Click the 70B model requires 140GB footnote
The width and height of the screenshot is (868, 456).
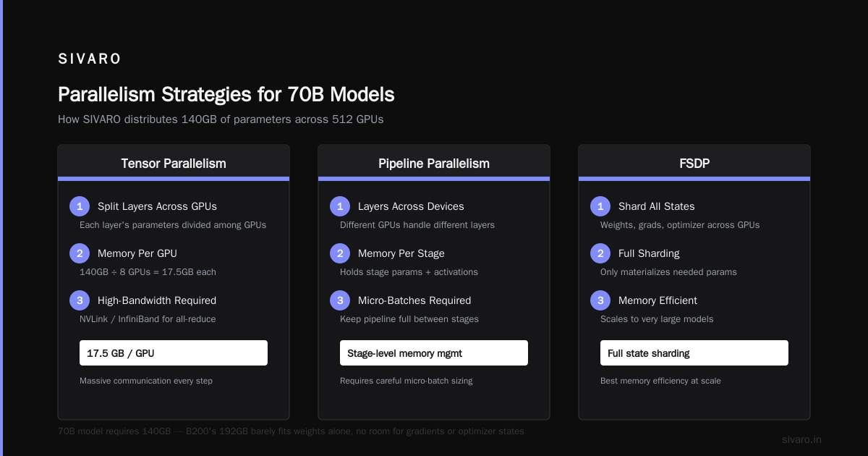(x=291, y=431)
